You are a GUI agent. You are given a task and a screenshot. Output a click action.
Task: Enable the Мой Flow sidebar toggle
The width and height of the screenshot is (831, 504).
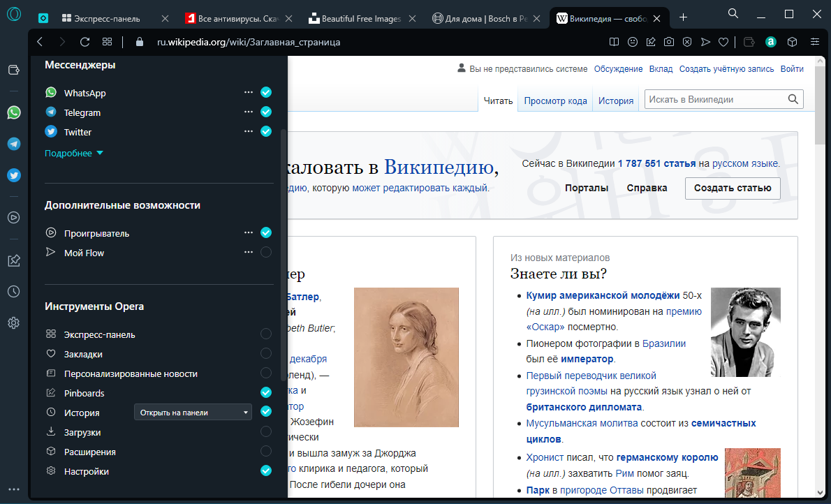[266, 252]
